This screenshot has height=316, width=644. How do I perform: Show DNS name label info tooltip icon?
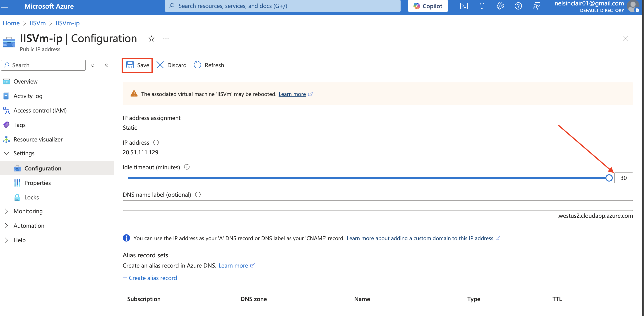(198, 194)
